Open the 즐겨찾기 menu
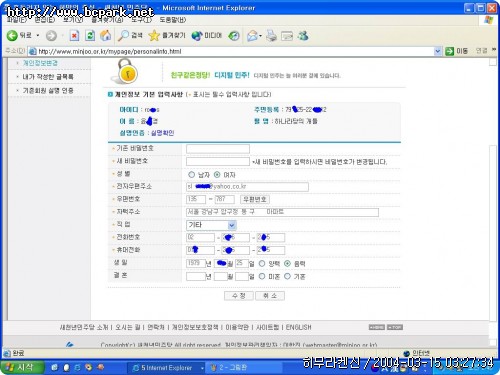 pyautogui.click(x=107, y=20)
